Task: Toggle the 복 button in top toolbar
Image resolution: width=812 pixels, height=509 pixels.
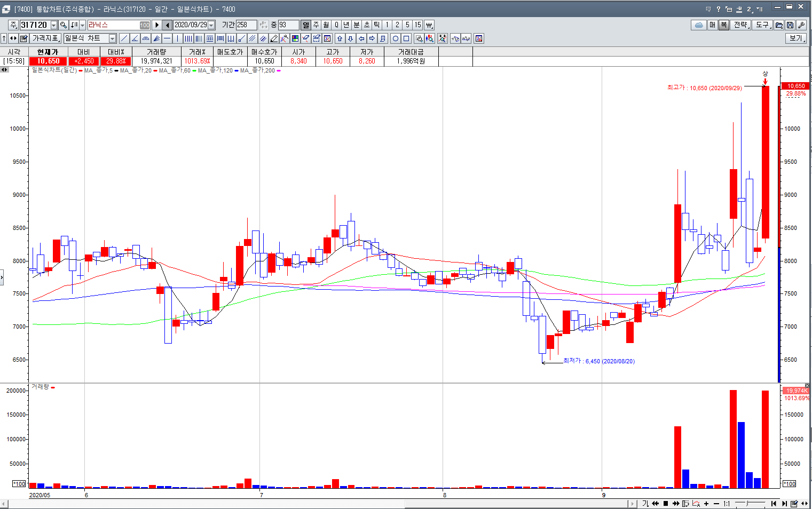Action: [x=723, y=25]
